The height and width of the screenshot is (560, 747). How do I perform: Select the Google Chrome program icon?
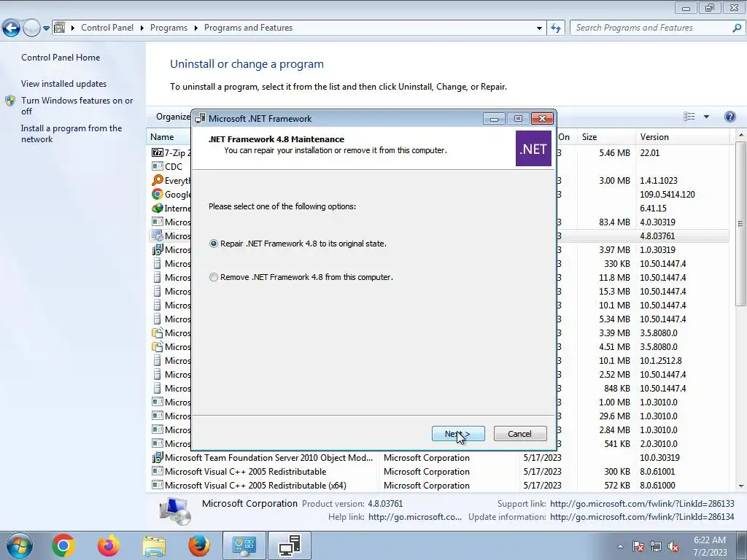[x=158, y=194]
